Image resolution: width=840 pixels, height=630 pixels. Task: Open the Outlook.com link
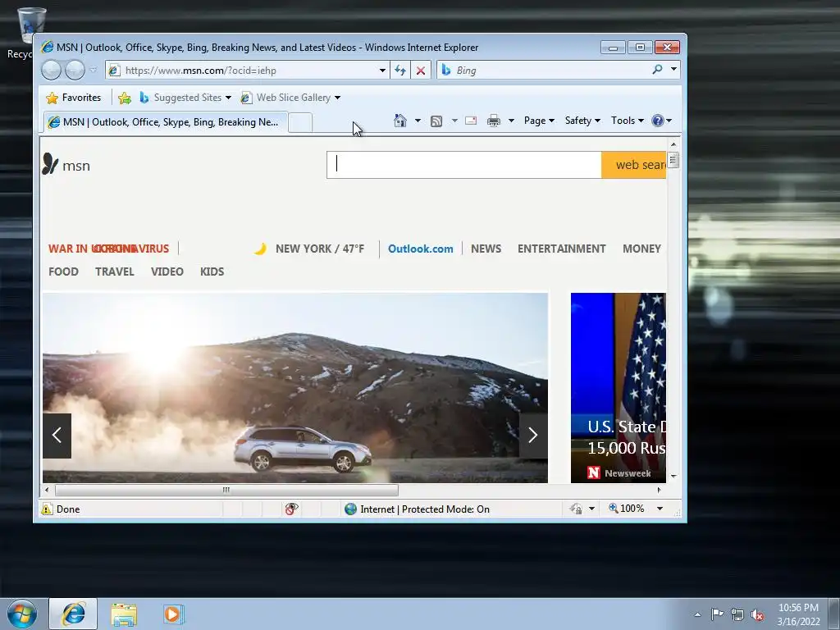(421, 249)
